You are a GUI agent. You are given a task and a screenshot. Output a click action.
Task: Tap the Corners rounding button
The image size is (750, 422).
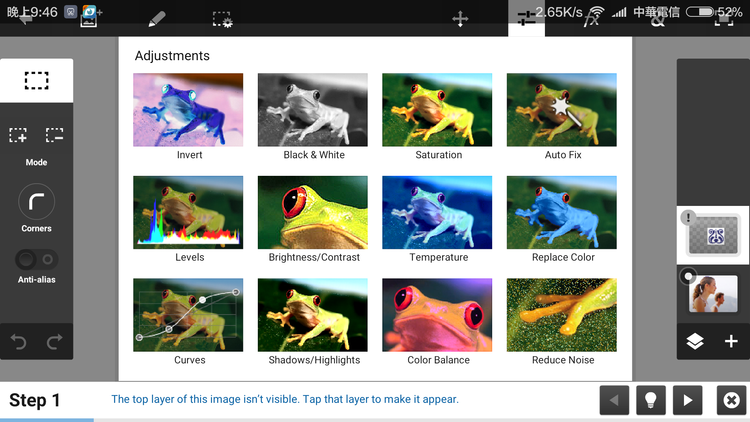[36, 203]
